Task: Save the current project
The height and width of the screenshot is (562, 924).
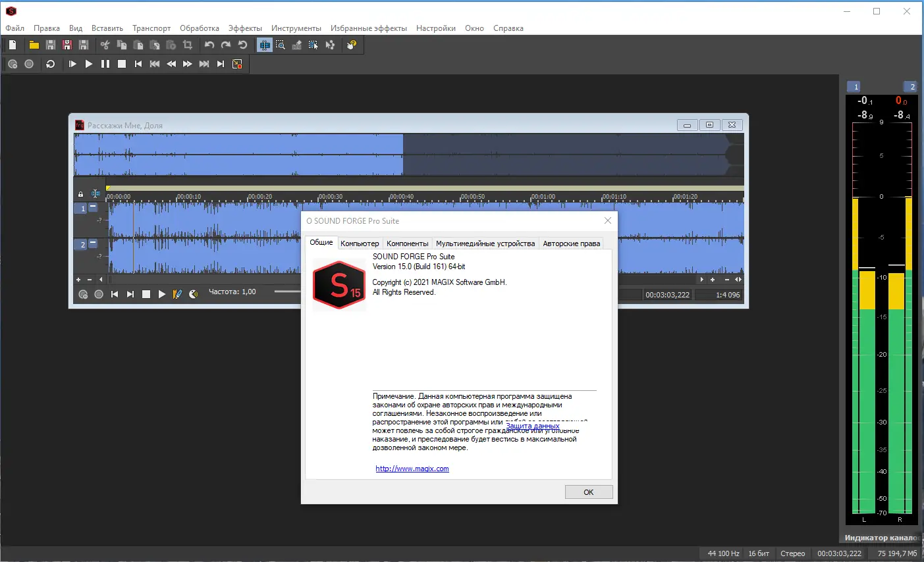Action: (49, 44)
